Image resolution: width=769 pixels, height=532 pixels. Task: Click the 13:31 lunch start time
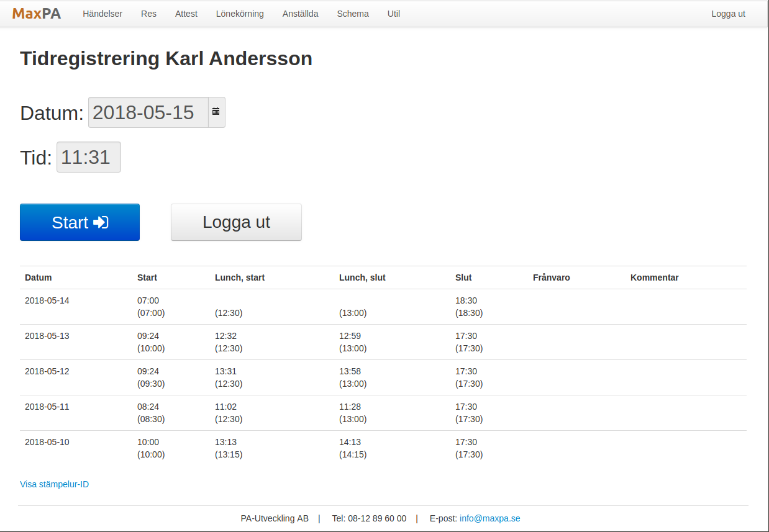225,371
